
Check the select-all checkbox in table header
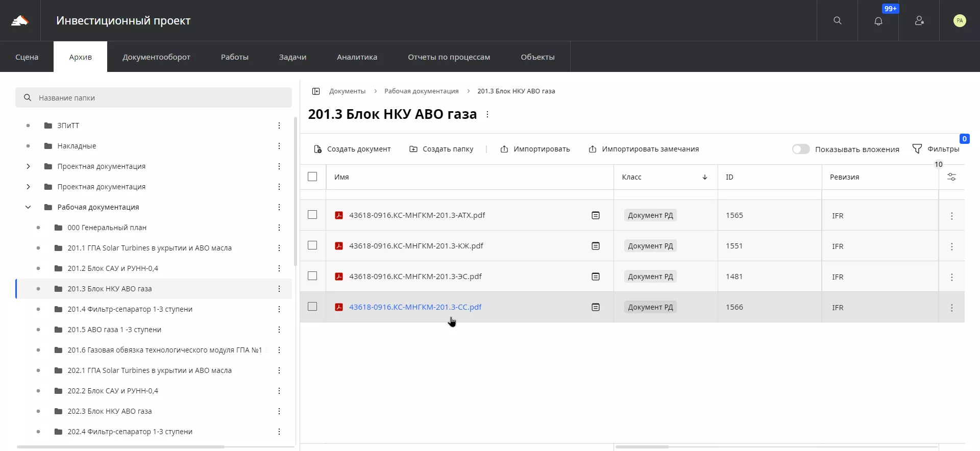(x=312, y=177)
